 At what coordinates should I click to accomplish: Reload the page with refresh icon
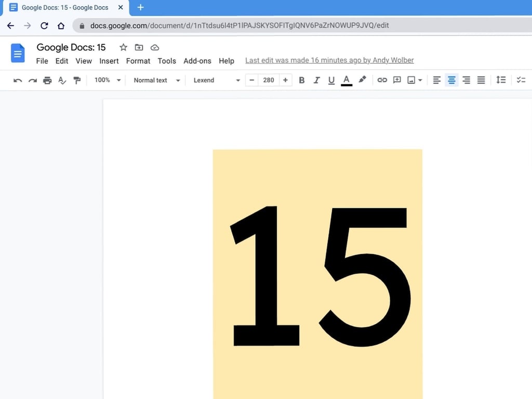click(x=44, y=25)
